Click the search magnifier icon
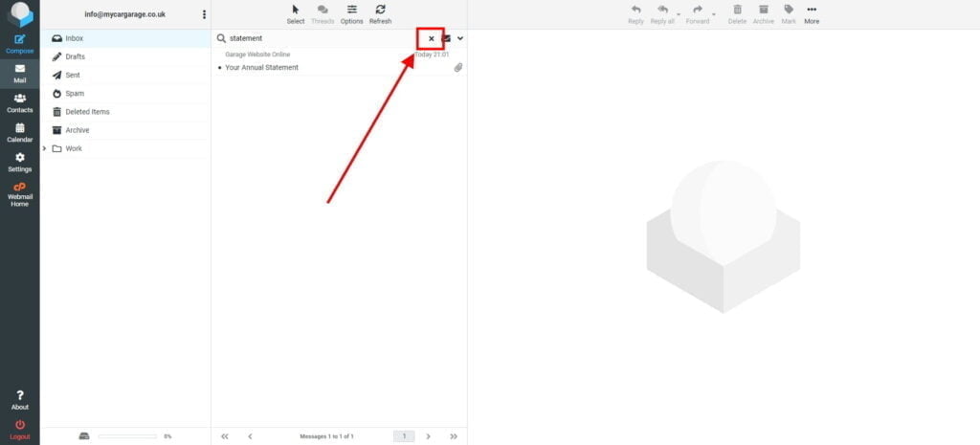Screen dimensions: 980x445 point(221,38)
